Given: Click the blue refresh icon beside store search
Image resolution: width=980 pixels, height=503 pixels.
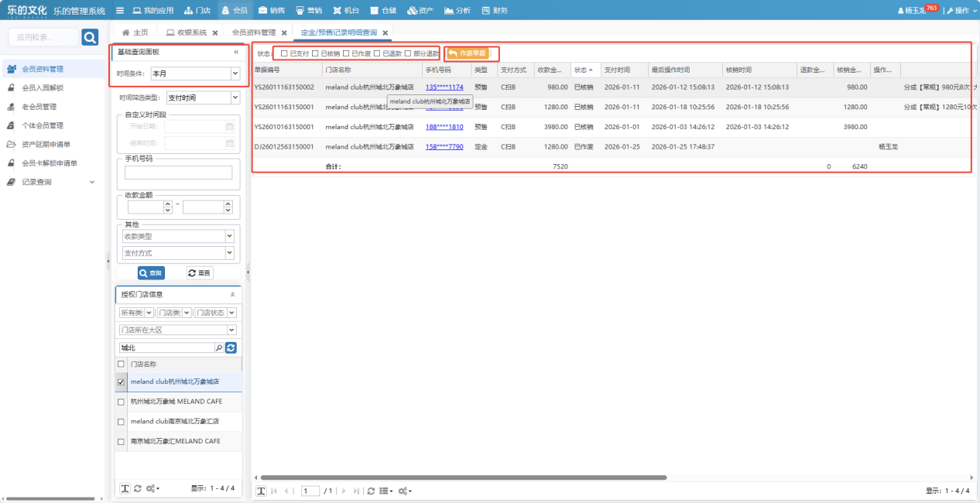Looking at the screenshot, I should (231, 348).
